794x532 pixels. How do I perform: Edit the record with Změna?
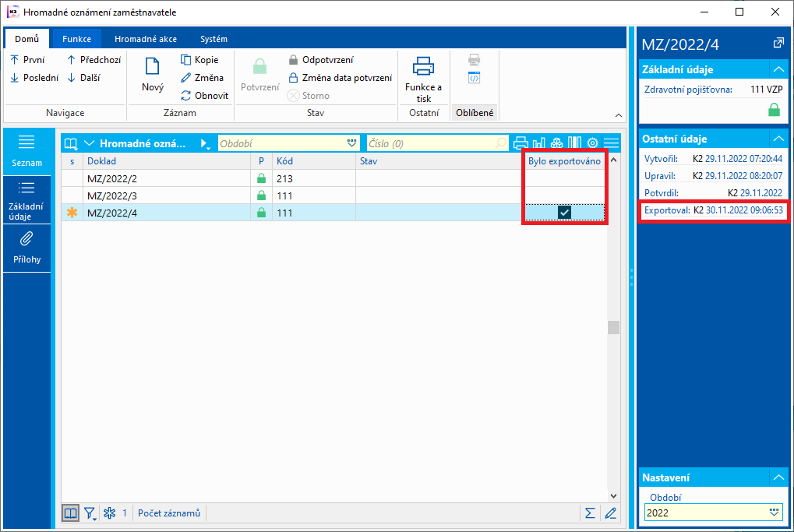[x=202, y=77]
